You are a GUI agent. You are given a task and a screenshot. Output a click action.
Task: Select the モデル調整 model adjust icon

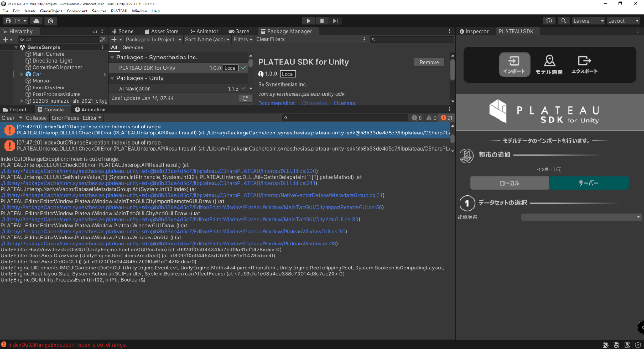(549, 64)
